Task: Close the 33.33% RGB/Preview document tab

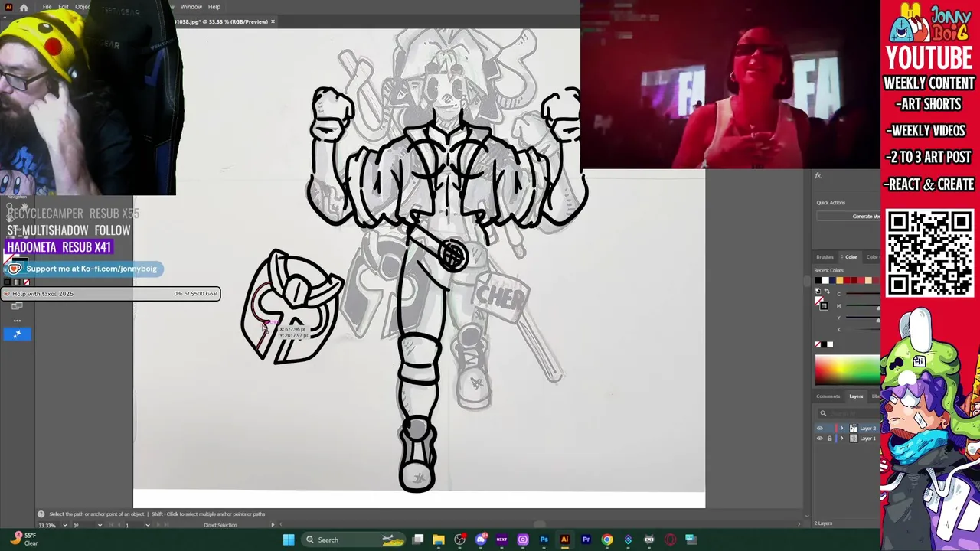Action: pyautogui.click(x=273, y=21)
